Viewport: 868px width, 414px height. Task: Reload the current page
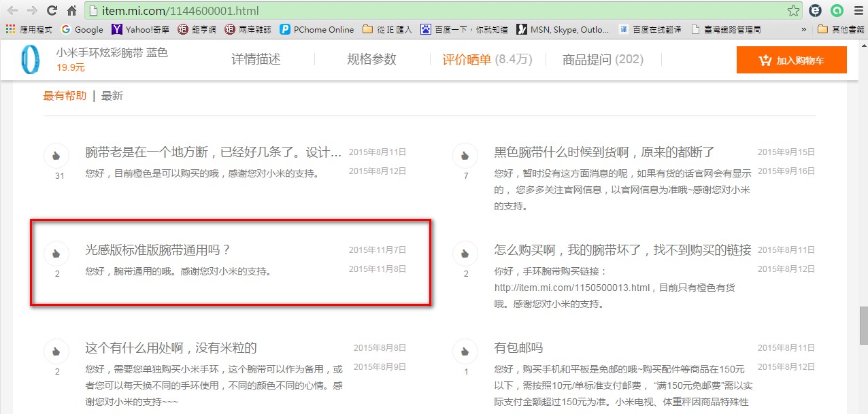point(52,11)
